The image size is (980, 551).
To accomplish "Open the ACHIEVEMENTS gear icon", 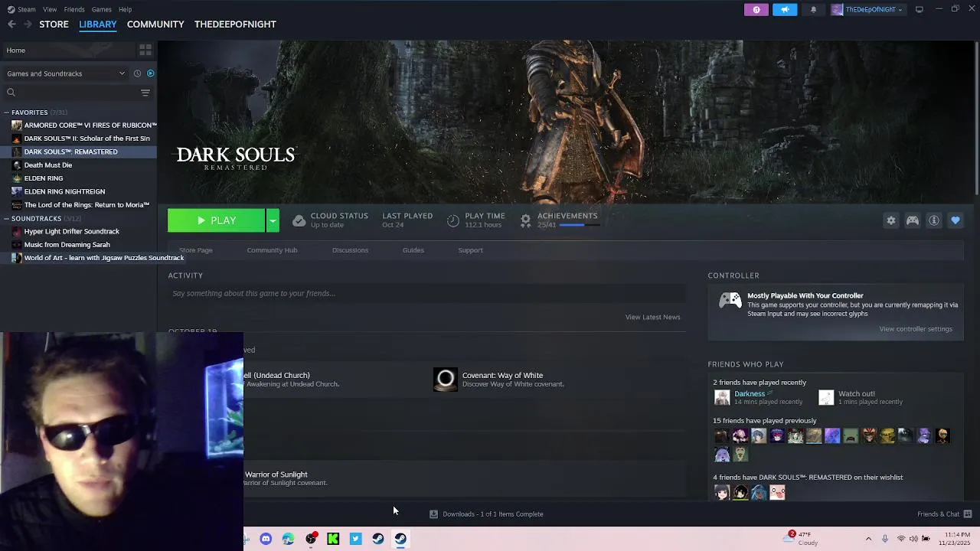I will (x=526, y=220).
